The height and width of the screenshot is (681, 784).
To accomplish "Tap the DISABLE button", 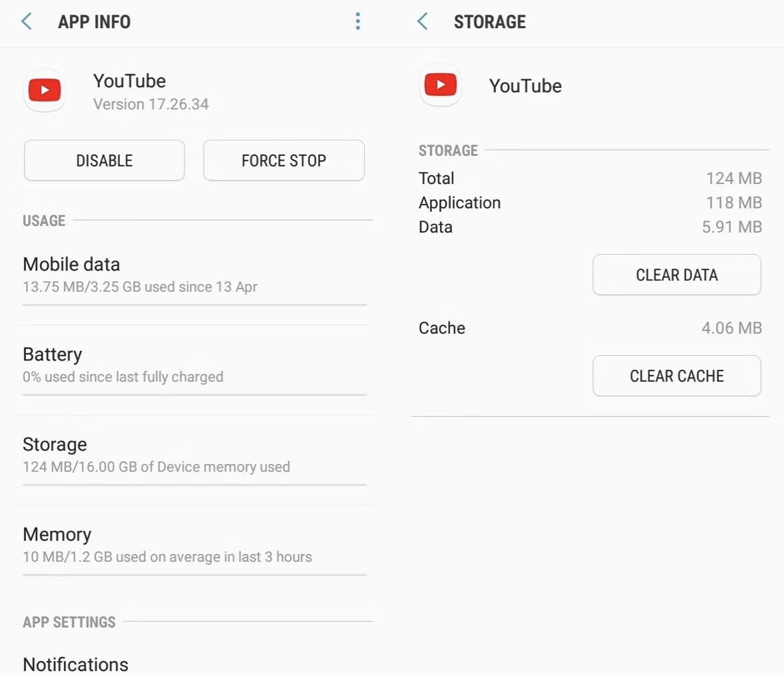I will [x=104, y=161].
